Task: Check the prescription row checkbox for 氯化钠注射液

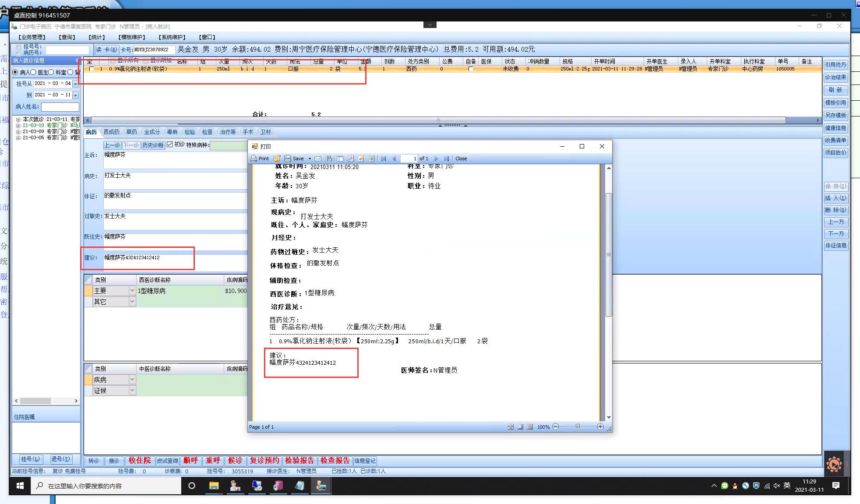Action: pos(92,69)
